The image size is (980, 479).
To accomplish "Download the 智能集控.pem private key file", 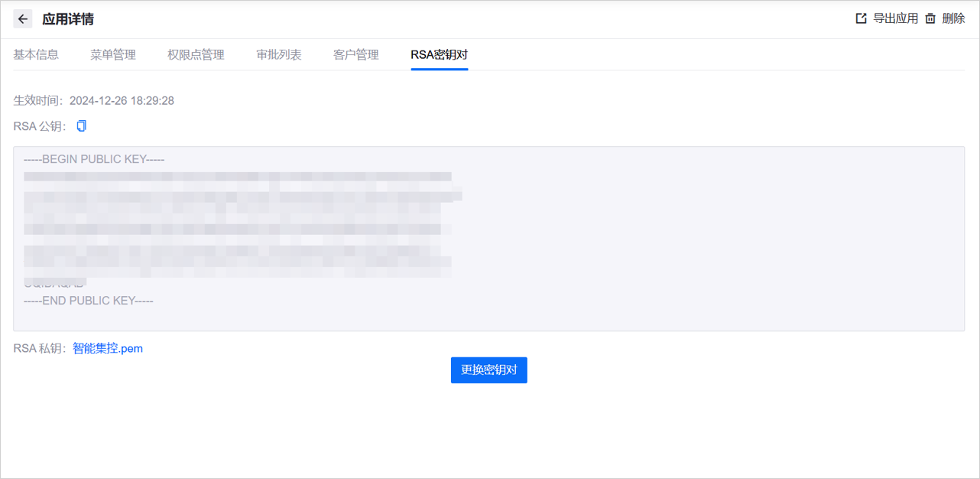I will pos(106,347).
